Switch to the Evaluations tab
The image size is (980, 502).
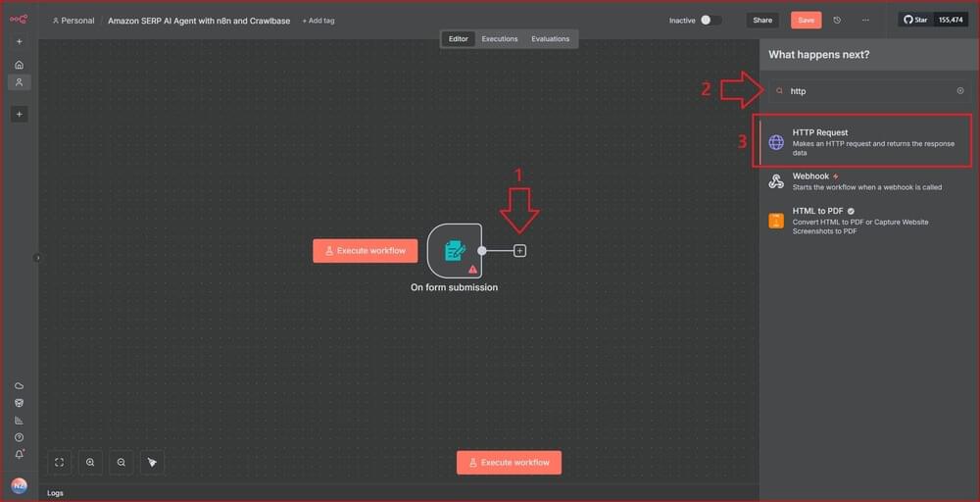pyautogui.click(x=550, y=39)
